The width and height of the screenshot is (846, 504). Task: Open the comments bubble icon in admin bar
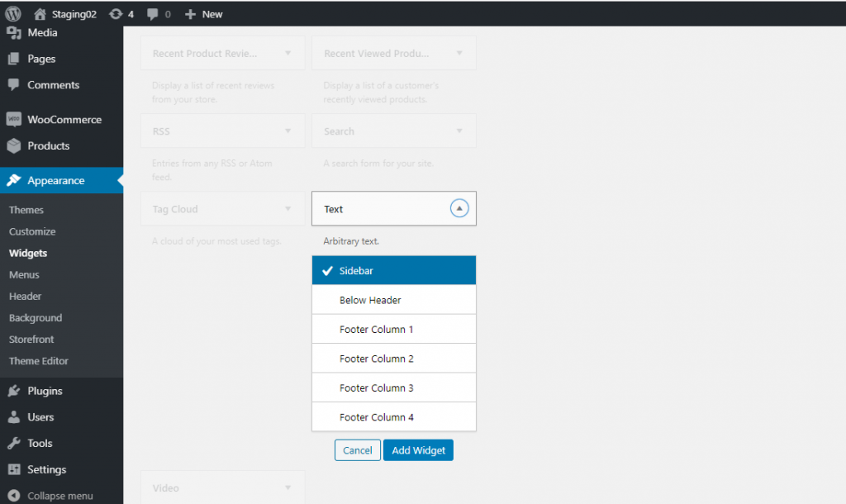(x=153, y=14)
